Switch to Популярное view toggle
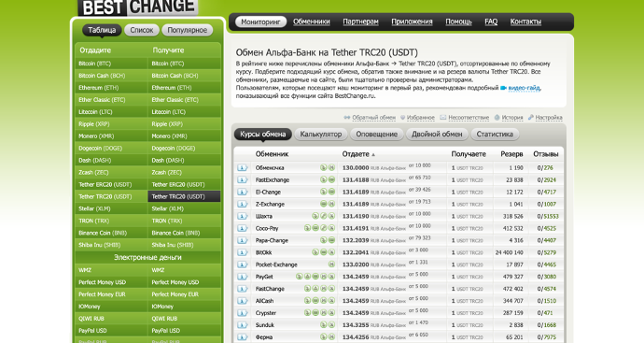 (x=187, y=30)
